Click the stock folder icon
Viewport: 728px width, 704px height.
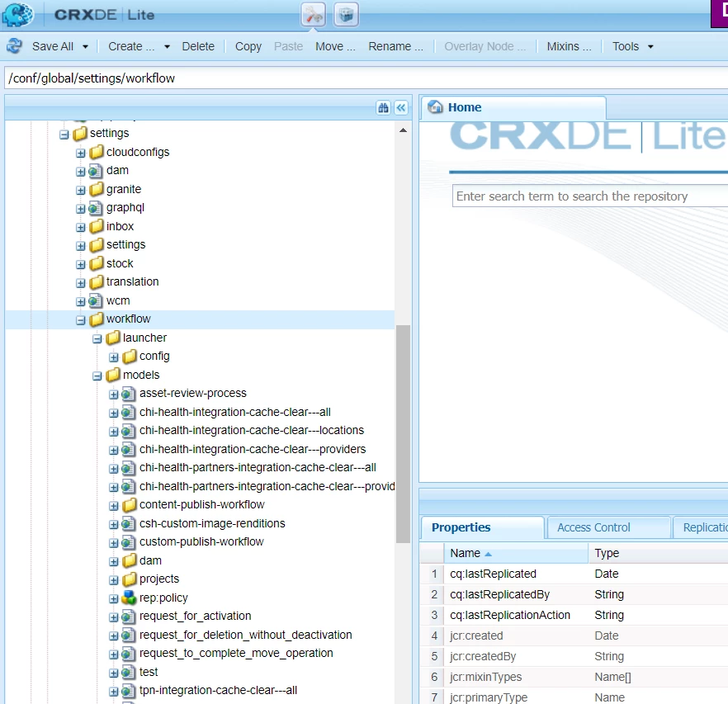(96, 263)
